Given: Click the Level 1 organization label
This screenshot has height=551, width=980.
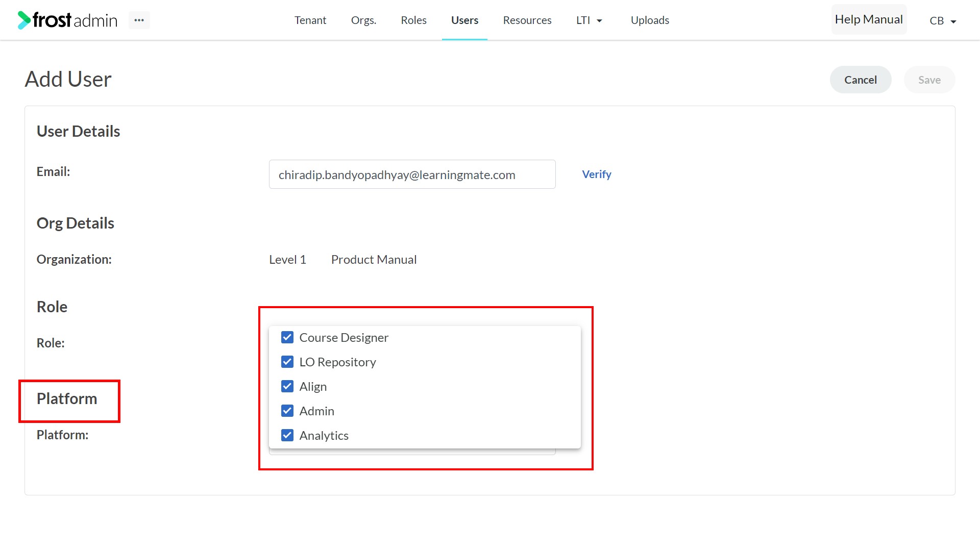Looking at the screenshot, I should pos(288,260).
